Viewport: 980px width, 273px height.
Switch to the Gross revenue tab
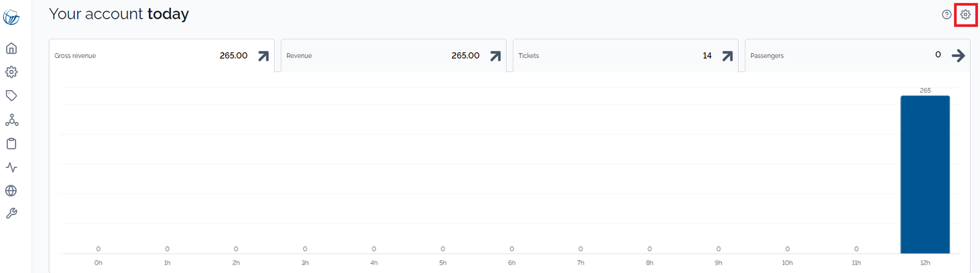[162, 56]
